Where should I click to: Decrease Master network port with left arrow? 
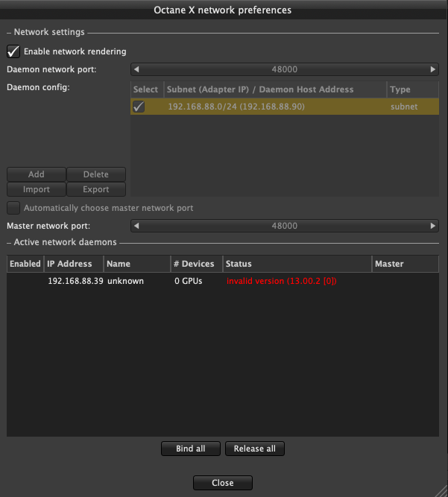[x=136, y=226]
